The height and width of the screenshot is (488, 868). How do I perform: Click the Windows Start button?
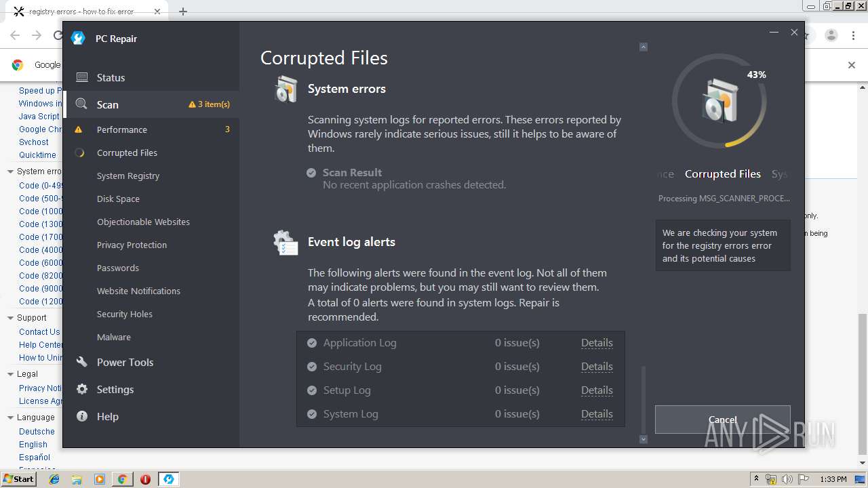18,479
